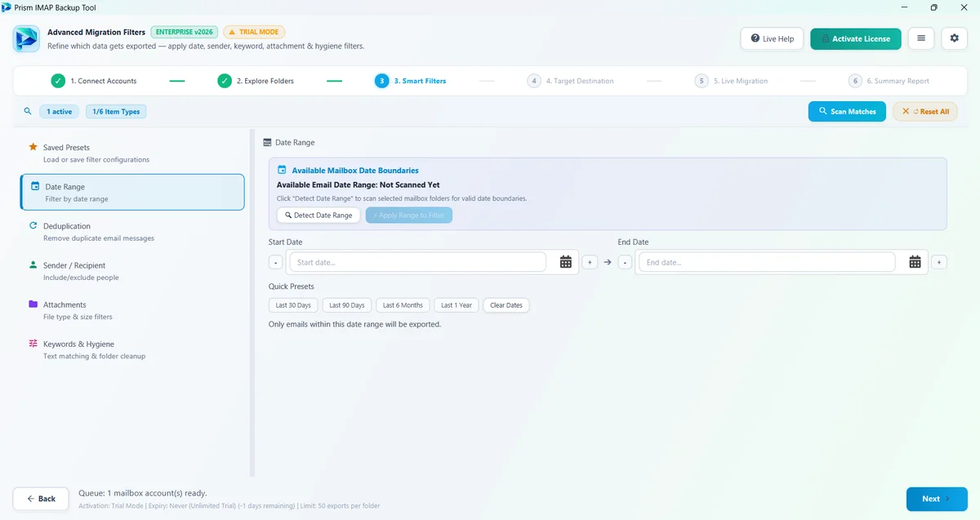Click the Live Help button

(x=772, y=38)
